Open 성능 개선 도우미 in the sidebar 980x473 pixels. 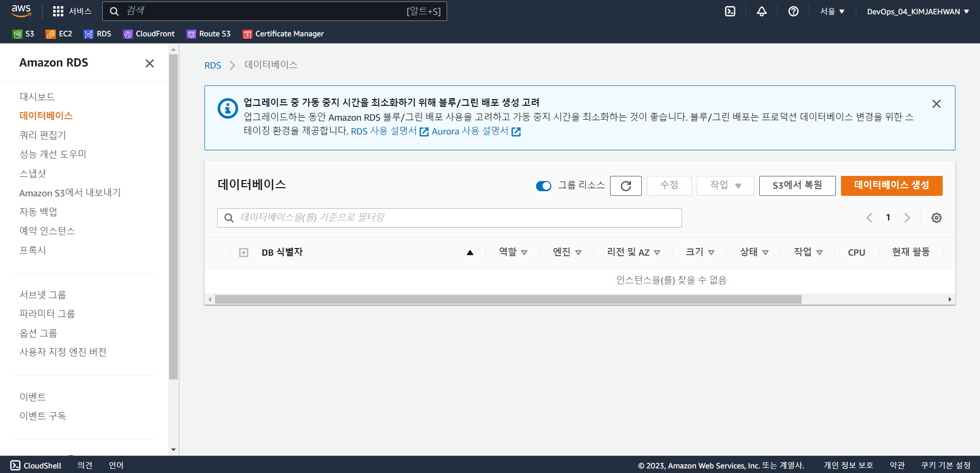[53, 154]
